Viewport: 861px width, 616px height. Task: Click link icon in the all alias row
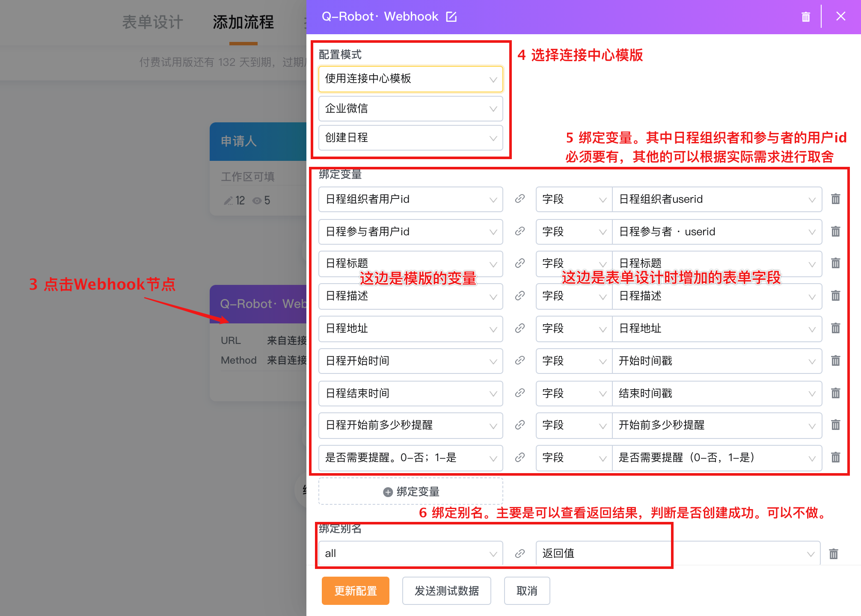[520, 554]
